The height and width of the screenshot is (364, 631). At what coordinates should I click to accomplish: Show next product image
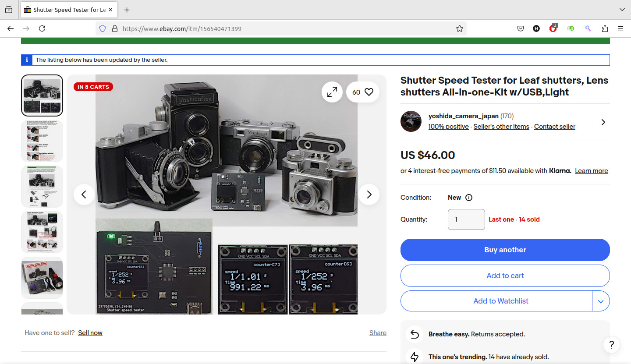pos(369,194)
